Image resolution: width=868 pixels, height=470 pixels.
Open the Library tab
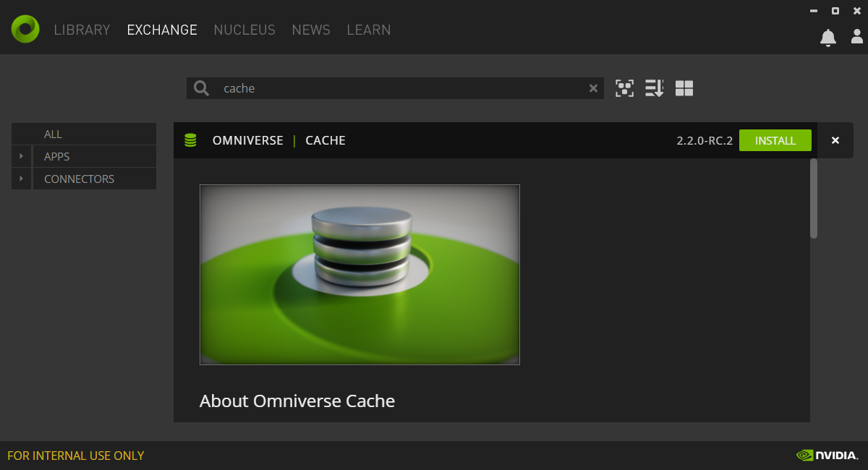coord(82,30)
